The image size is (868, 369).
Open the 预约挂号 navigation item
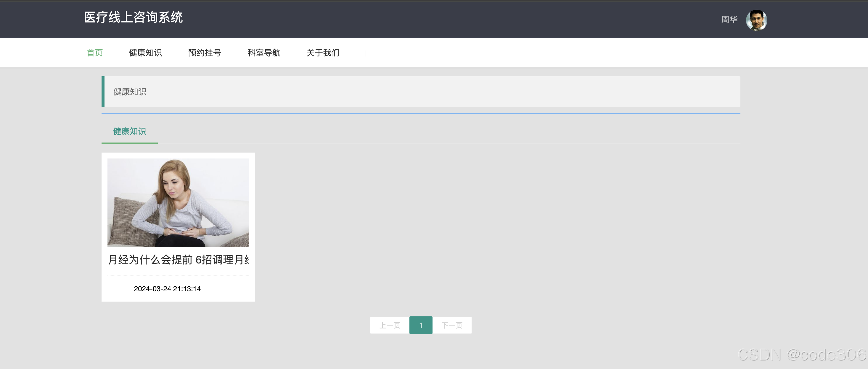pyautogui.click(x=205, y=53)
